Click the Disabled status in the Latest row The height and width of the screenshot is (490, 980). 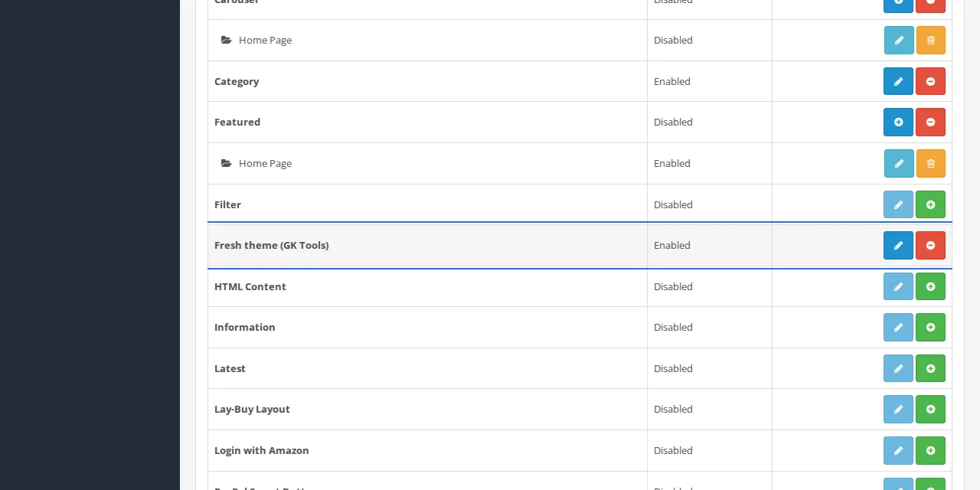coord(673,368)
